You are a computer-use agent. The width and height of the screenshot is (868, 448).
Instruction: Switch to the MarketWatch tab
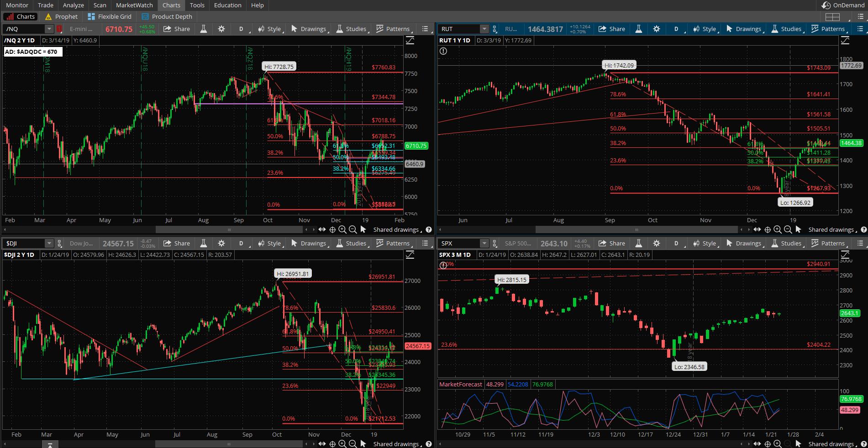pyautogui.click(x=134, y=5)
